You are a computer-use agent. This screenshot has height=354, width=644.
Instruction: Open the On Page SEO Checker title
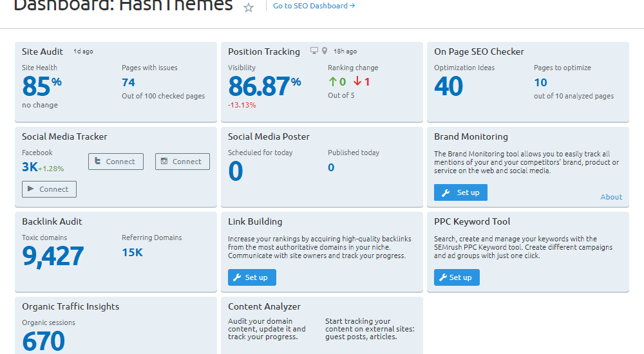479,51
